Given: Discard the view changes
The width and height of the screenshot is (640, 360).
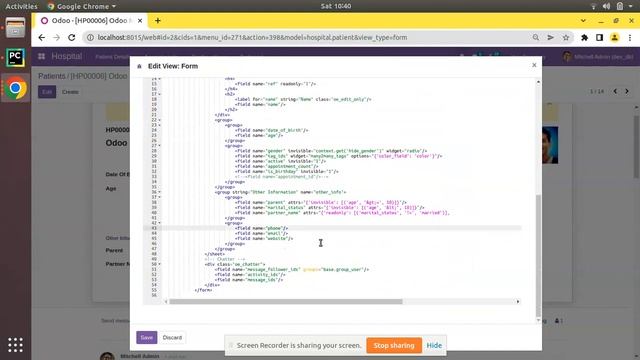Looking at the screenshot, I should pos(172,337).
